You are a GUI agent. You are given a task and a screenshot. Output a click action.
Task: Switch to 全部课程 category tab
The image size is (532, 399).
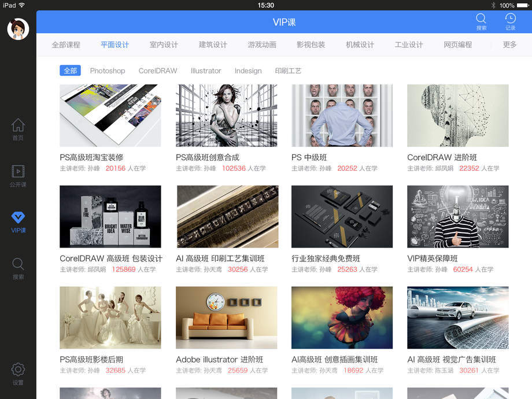[66, 45]
